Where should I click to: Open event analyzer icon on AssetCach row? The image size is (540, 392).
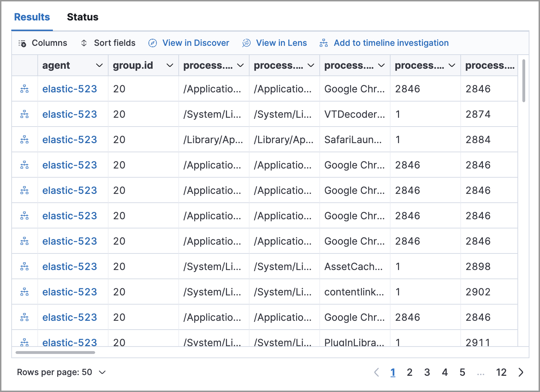coord(24,267)
